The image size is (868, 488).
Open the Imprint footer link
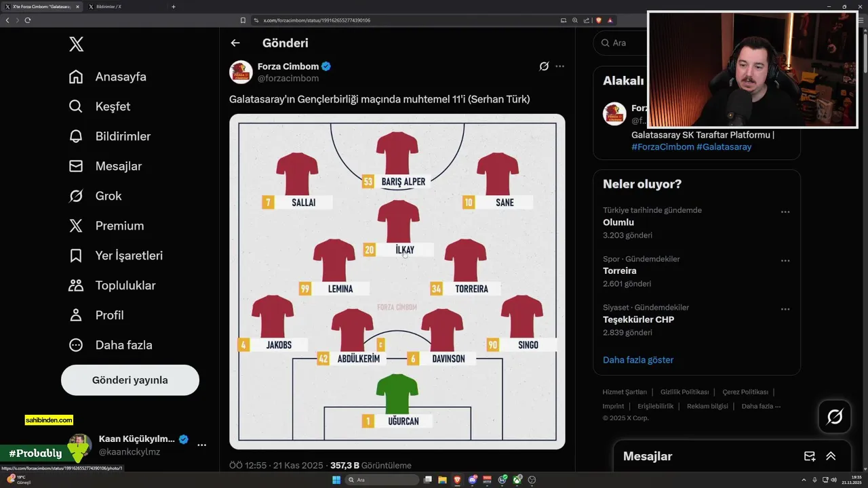tap(613, 406)
